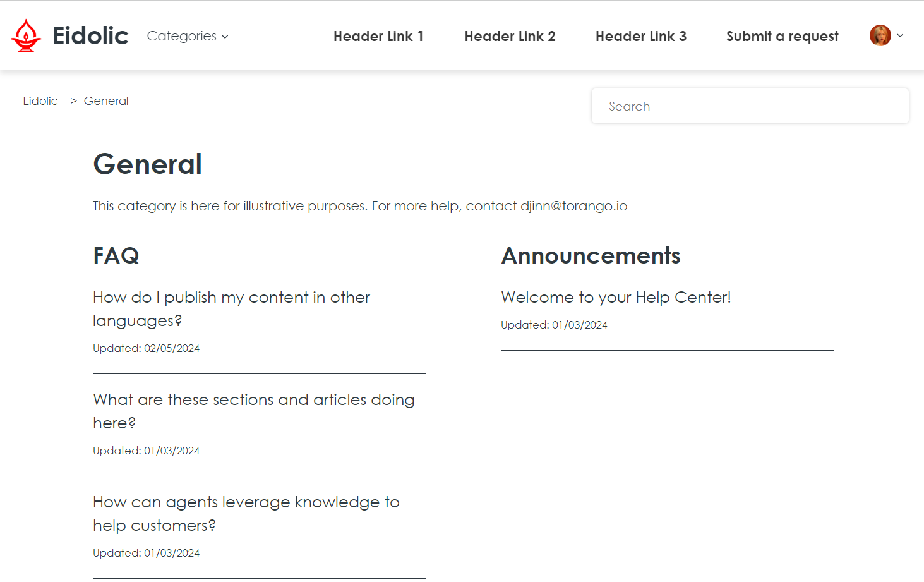The image size is (924, 582).
Task: Expand the Categories dropdown
Action: click(188, 36)
